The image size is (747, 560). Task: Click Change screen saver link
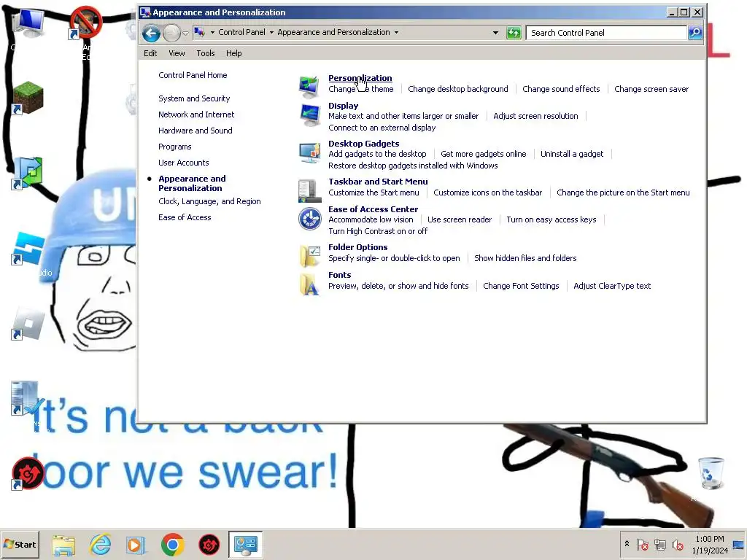click(651, 89)
